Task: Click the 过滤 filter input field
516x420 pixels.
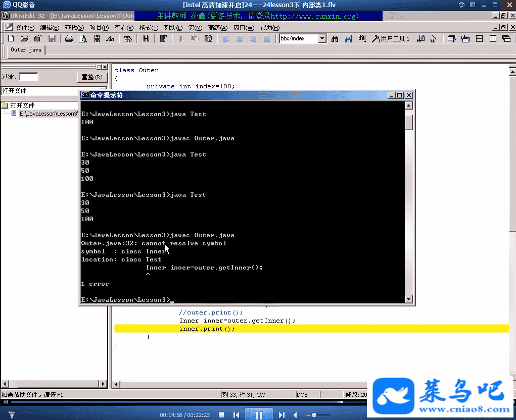Action: (28, 77)
